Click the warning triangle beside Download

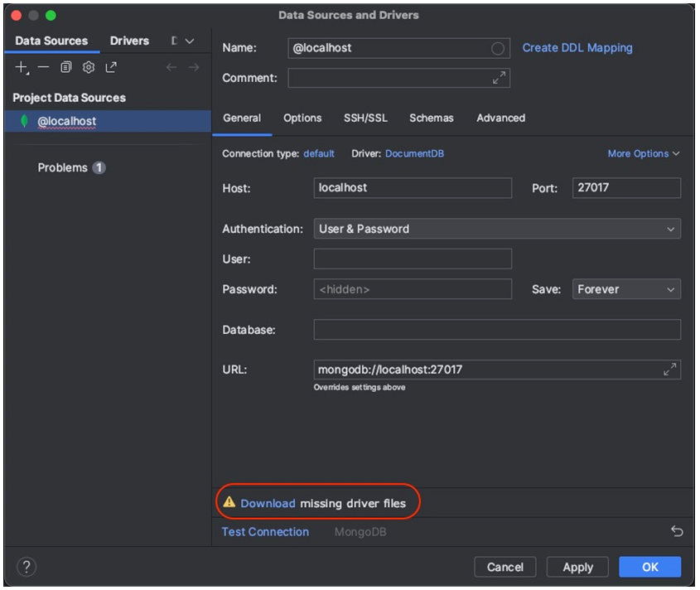tap(230, 502)
